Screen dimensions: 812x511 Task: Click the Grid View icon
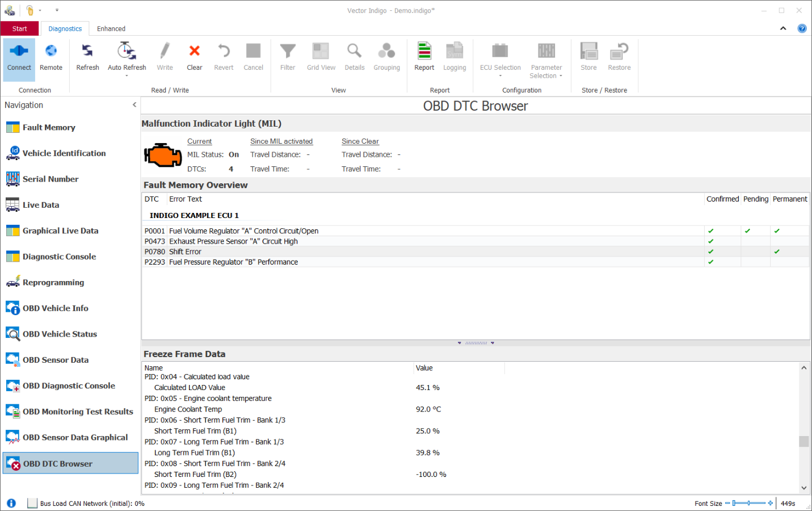(x=321, y=51)
